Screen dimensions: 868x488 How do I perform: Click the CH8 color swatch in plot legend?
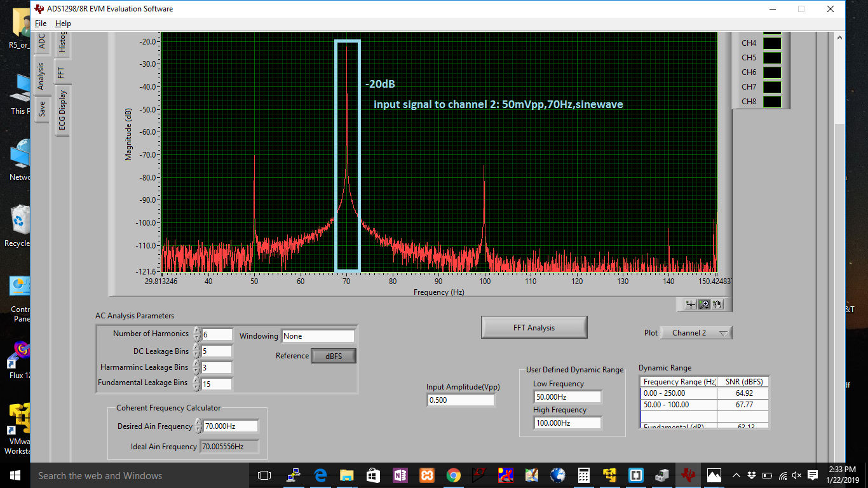tap(771, 102)
